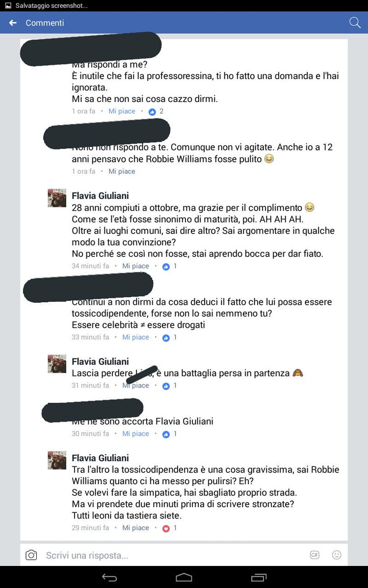Screen dimensions: 368x588
Task: Like the comment posted 34 minuti fa
Action: (x=135, y=266)
